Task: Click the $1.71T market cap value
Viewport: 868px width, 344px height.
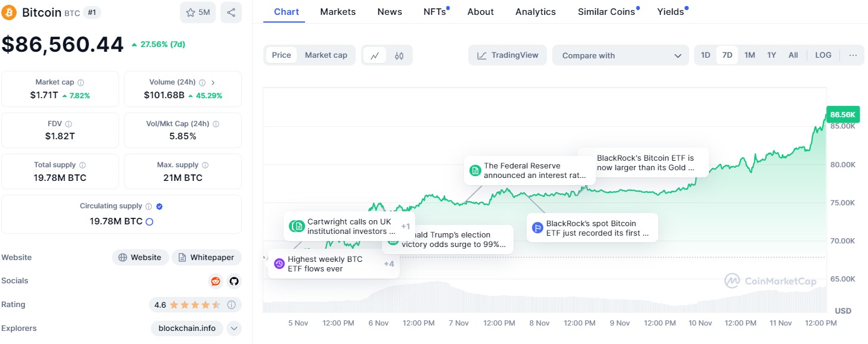Action: pyautogui.click(x=45, y=95)
